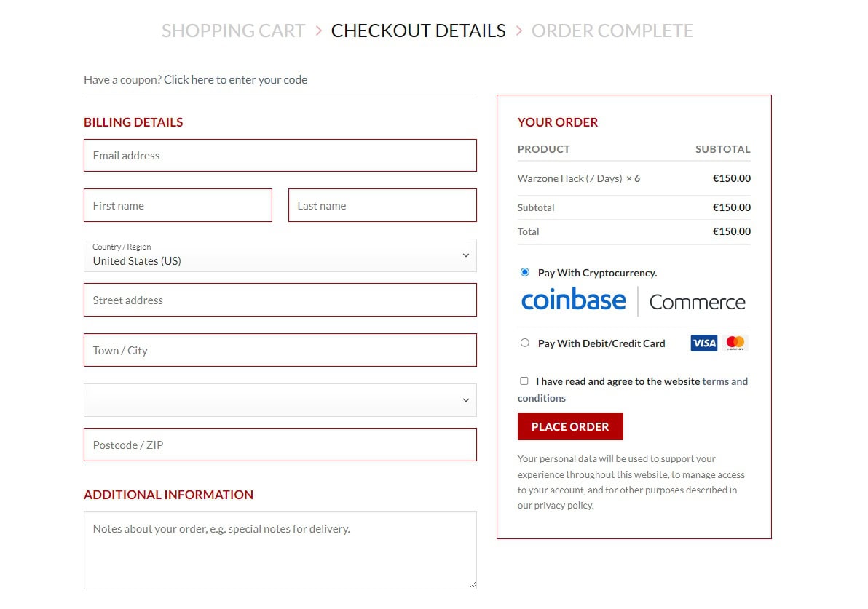Open the 'Click here to enter your code' link
The height and width of the screenshot is (609, 868).
(235, 79)
